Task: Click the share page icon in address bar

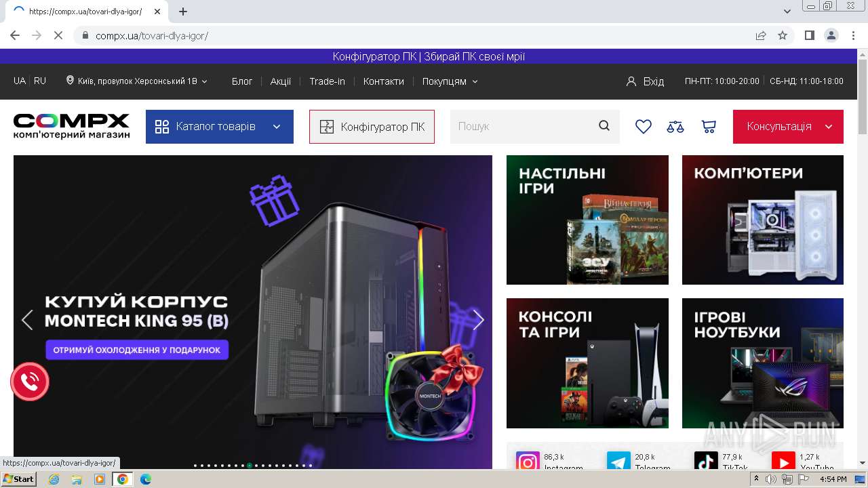Action: click(761, 35)
